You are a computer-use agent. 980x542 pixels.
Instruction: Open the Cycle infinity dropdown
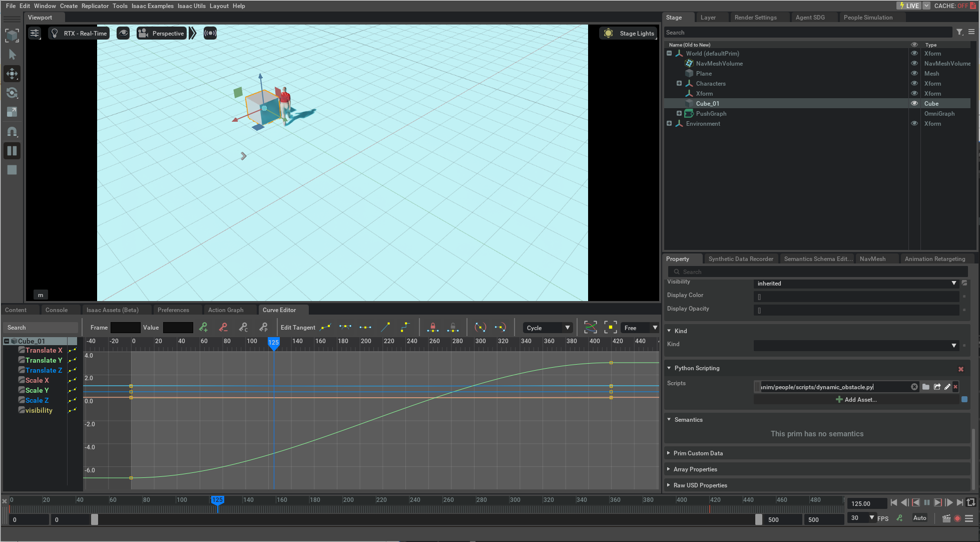click(x=548, y=328)
